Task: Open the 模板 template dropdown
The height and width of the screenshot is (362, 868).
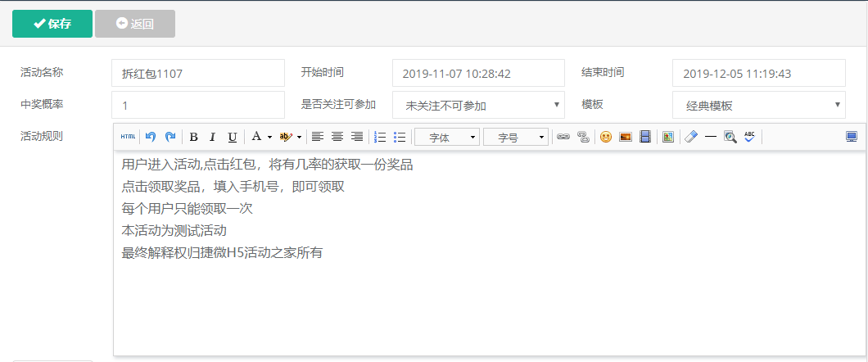Action: coord(759,105)
